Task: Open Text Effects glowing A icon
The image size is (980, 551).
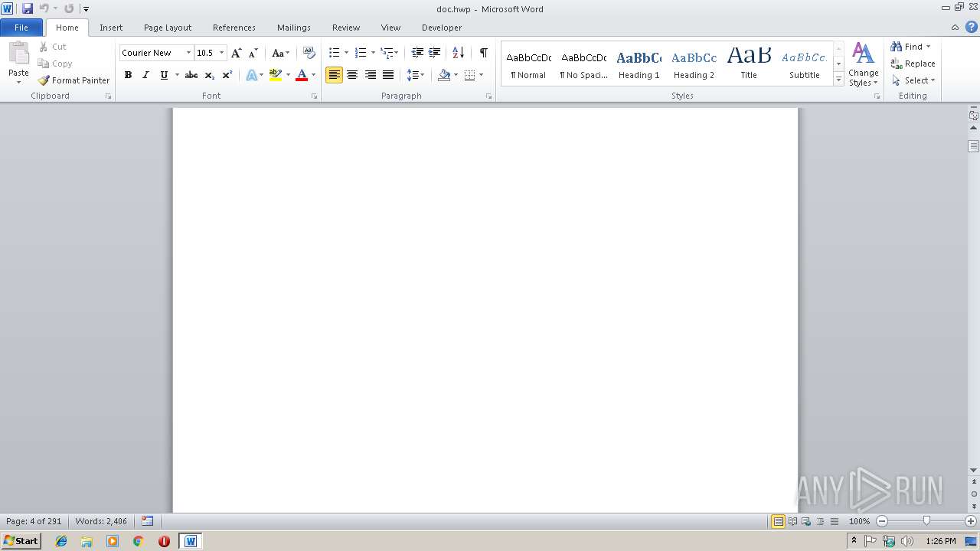Action: coord(251,75)
